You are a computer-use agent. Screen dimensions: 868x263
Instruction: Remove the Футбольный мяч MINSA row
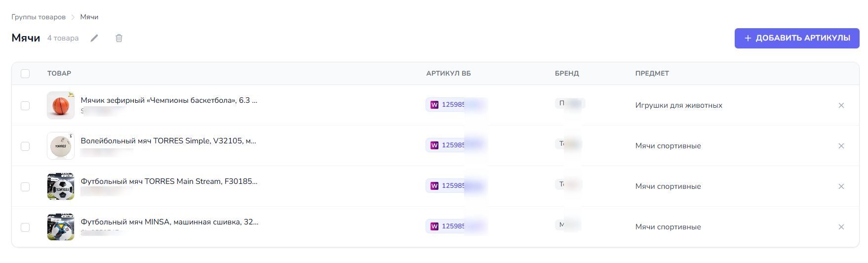tap(841, 227)
